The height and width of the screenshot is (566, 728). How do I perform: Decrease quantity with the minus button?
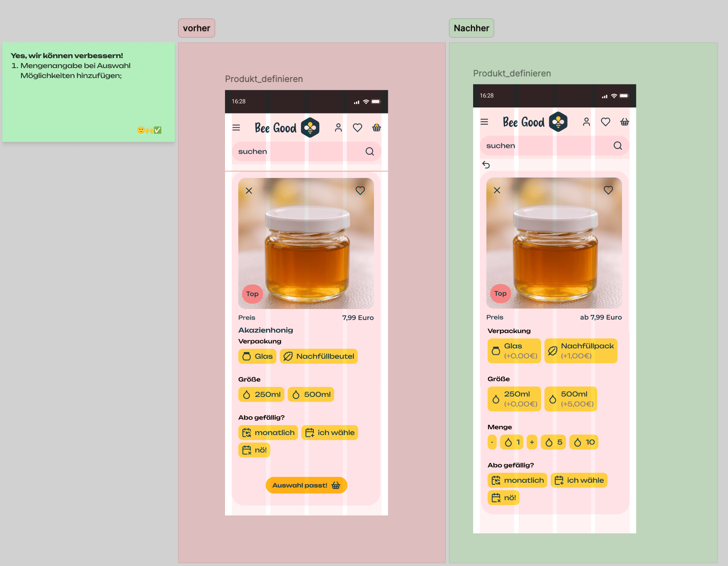pos(492,442)
